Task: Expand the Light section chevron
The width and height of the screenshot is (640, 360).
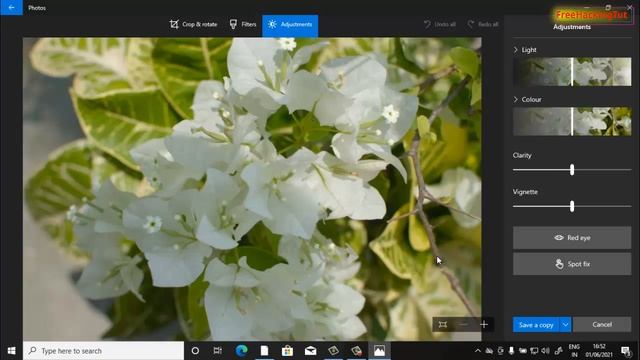Action: pyautogui.click(x=516, y=50)
